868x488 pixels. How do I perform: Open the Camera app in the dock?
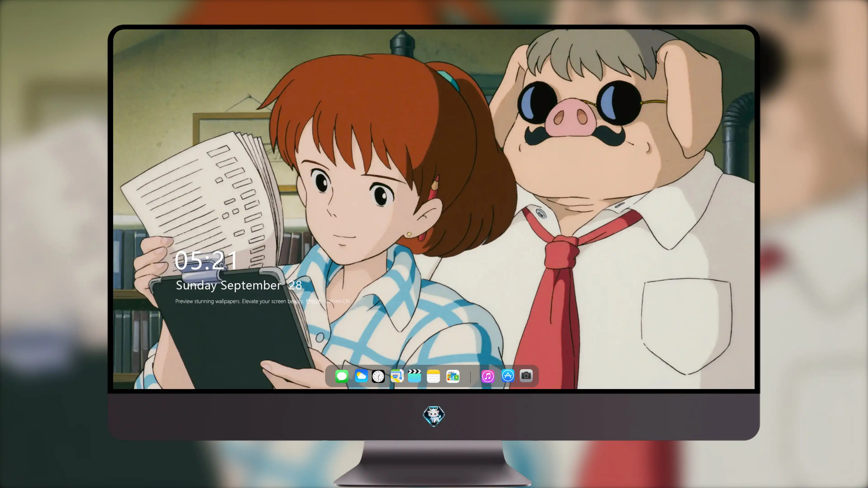tap(526, 376)
